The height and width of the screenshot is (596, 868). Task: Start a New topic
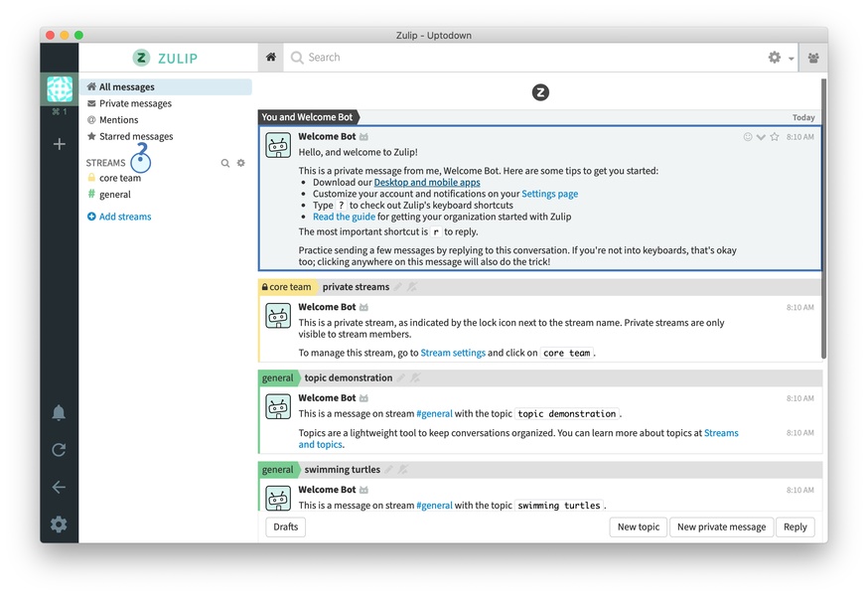(x=639, y=526)
